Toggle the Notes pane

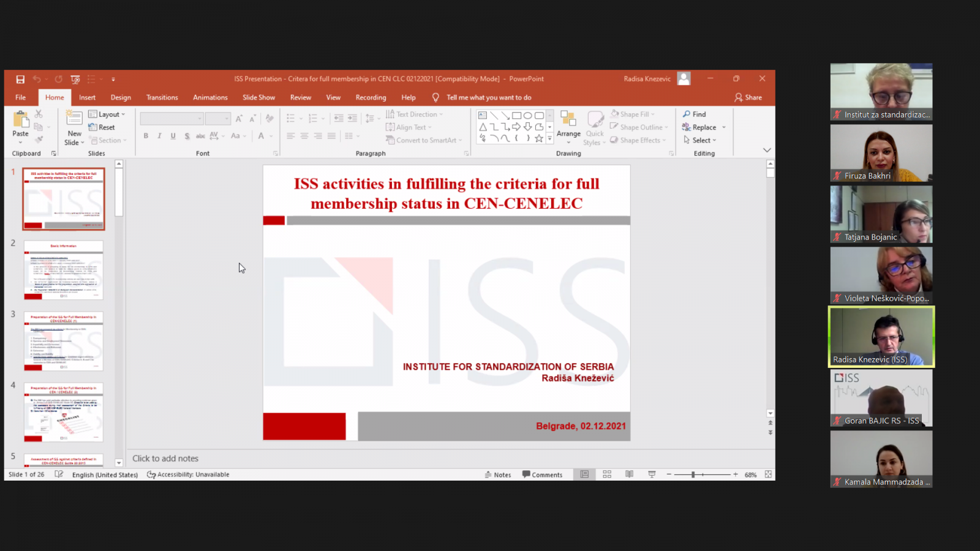(498, 474)
